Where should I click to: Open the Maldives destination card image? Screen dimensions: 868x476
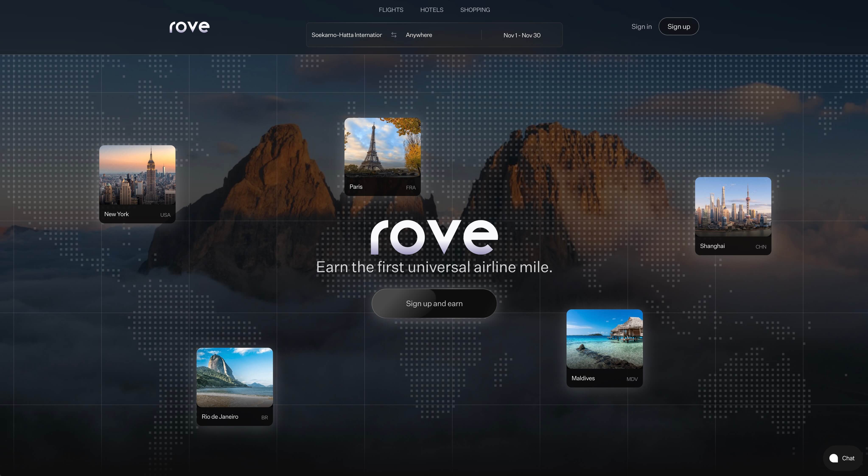pyautogui.click(x=605, y=339)
